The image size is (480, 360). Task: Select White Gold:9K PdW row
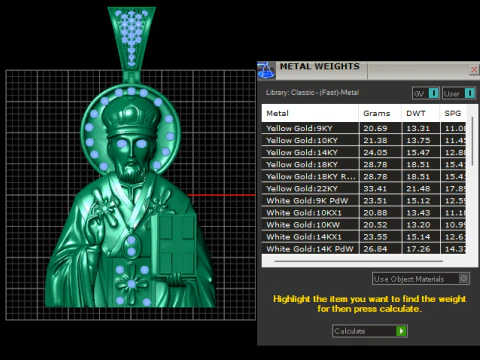pyautogui.click(x=364, y=201)
